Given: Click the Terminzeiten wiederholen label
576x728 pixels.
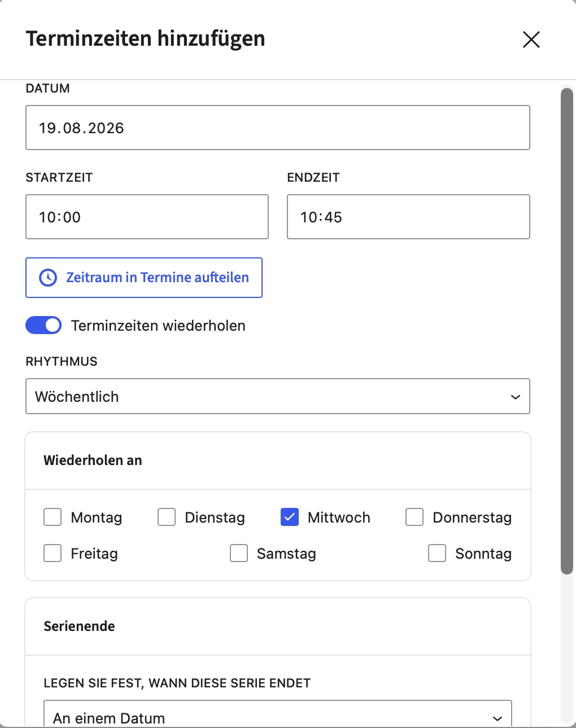Looking at the screenshot, I should (x=158, y=326).
